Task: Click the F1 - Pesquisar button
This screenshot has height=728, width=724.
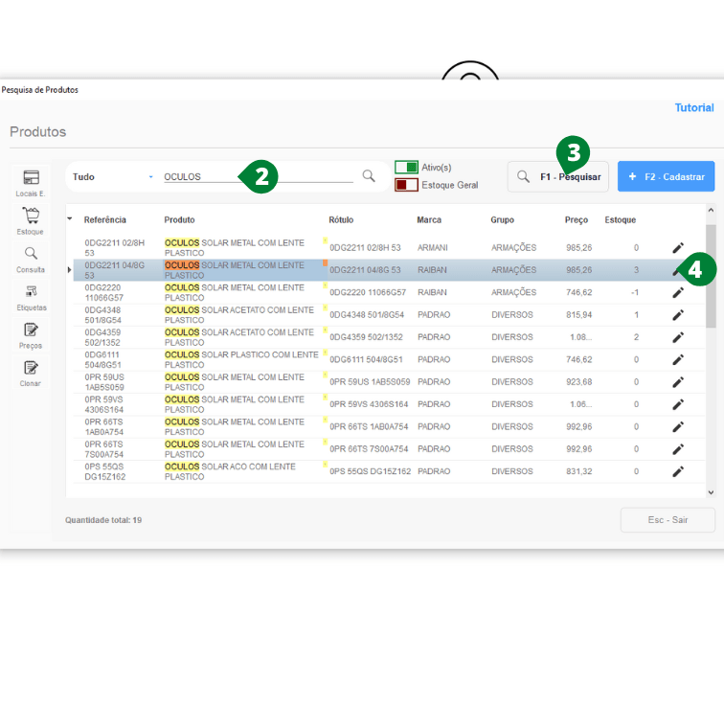Action: (558, 177)
